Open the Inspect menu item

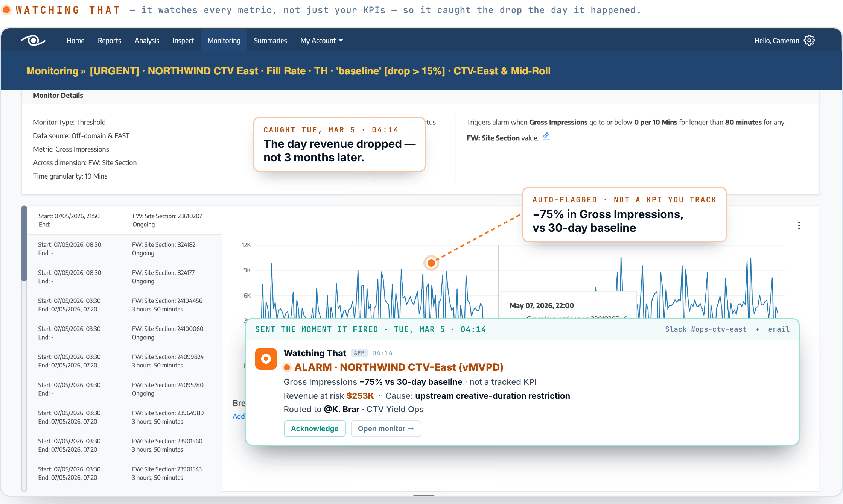tap(183, 41)
